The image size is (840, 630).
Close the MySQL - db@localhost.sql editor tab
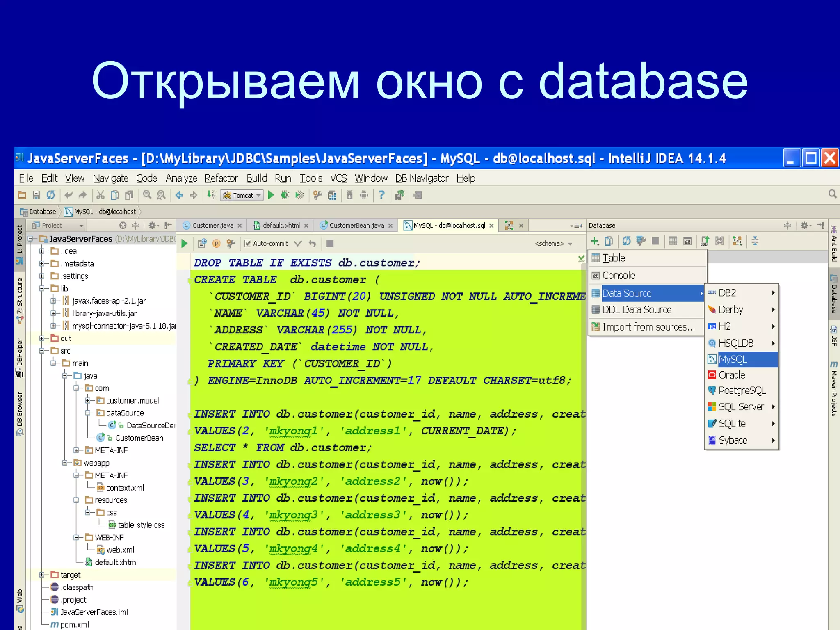(x=491, y=226)
